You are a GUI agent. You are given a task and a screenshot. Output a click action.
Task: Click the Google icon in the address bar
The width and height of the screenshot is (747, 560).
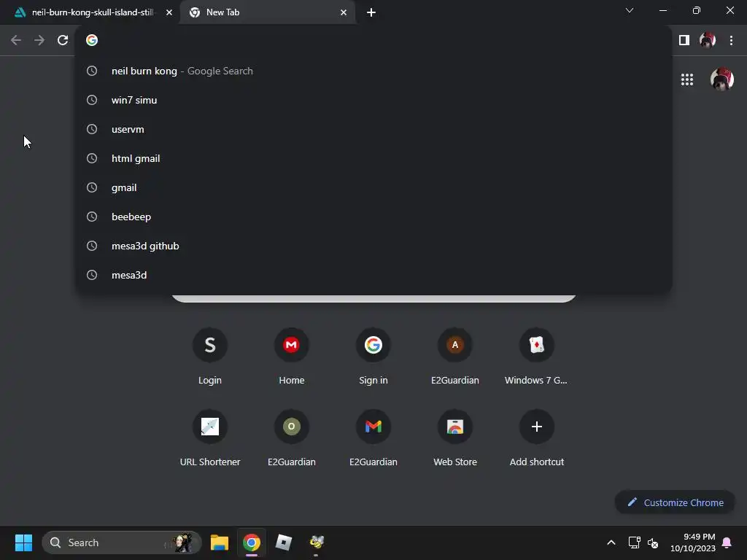(92, 41)
